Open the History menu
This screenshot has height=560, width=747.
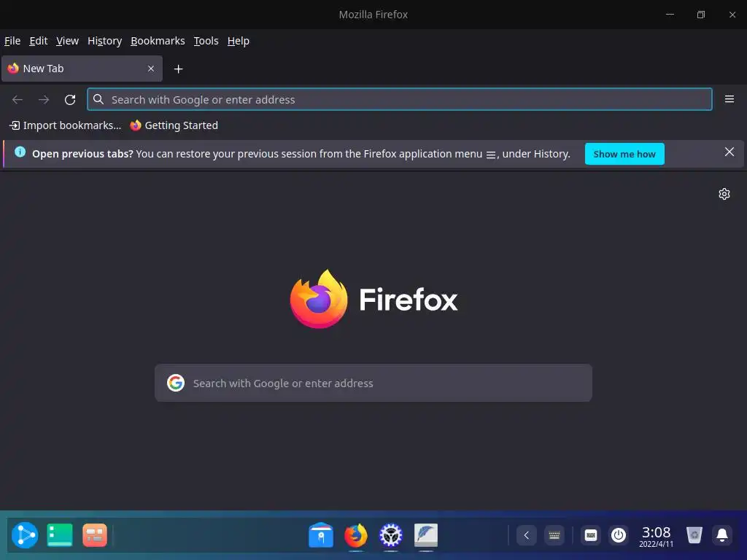click(x=105, y=41)
